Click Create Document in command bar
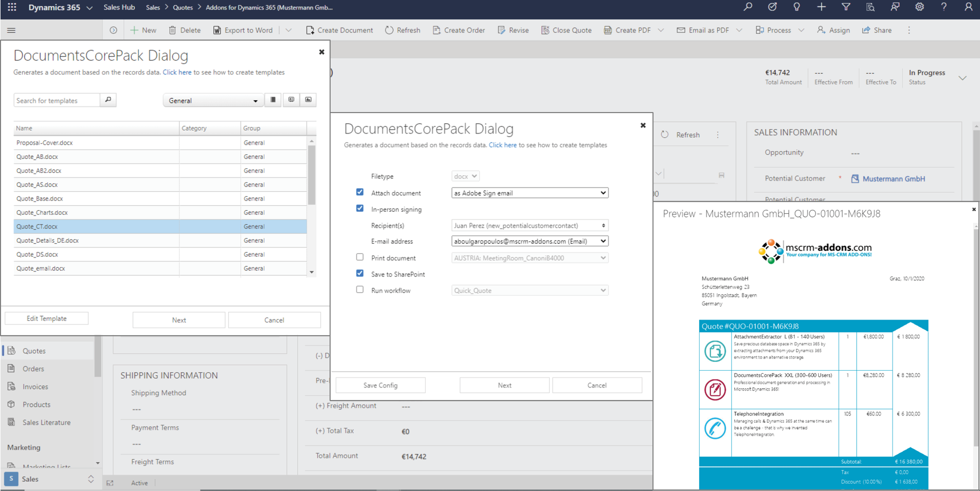The height and width of the screenshot is (491, 980). click(339, 30)
